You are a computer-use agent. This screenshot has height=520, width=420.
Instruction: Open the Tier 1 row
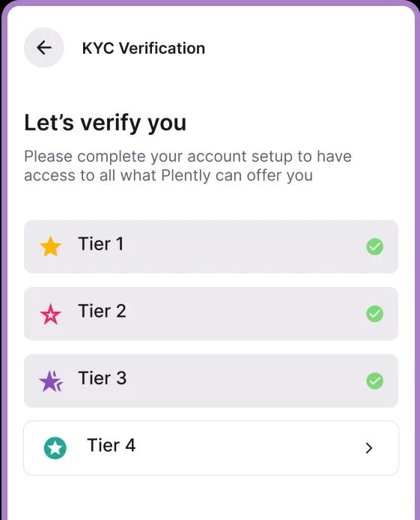point(211,247)
